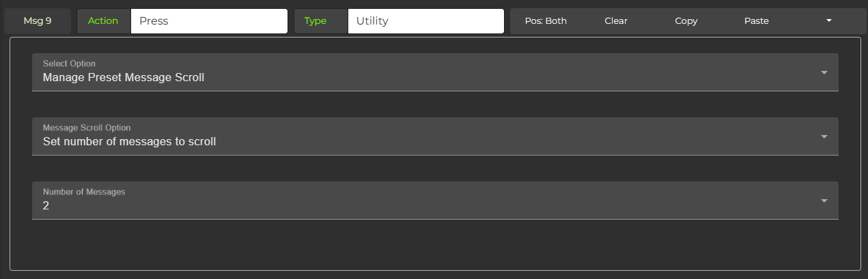
Task: Open the Number of Messages dropdown
Action: [x=434, y=201]
